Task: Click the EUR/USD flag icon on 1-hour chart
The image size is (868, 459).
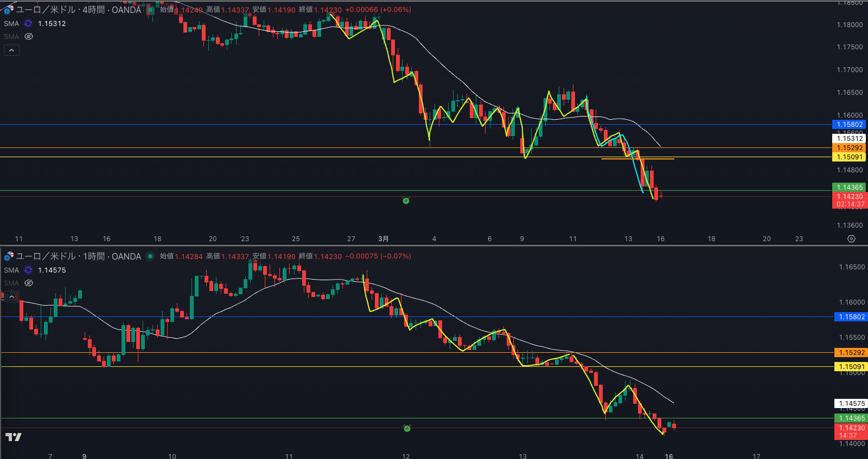Action: [9, 256]
